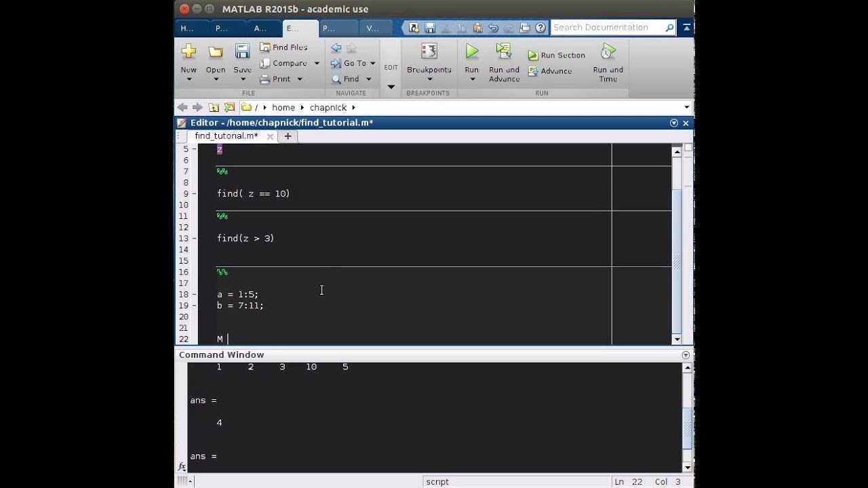Image resolution: width=868 pixels, height=488 pixels.
Task: Click the Help question mark icon
Action: tap(540, 28)
